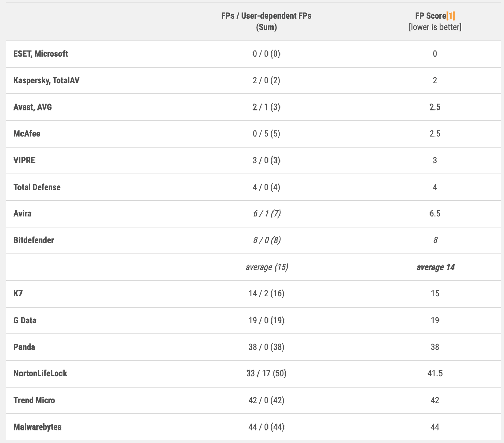Click the FP Score column header
Image resolution: width=504 pixels, height=443 pixels.
point(430,16)
